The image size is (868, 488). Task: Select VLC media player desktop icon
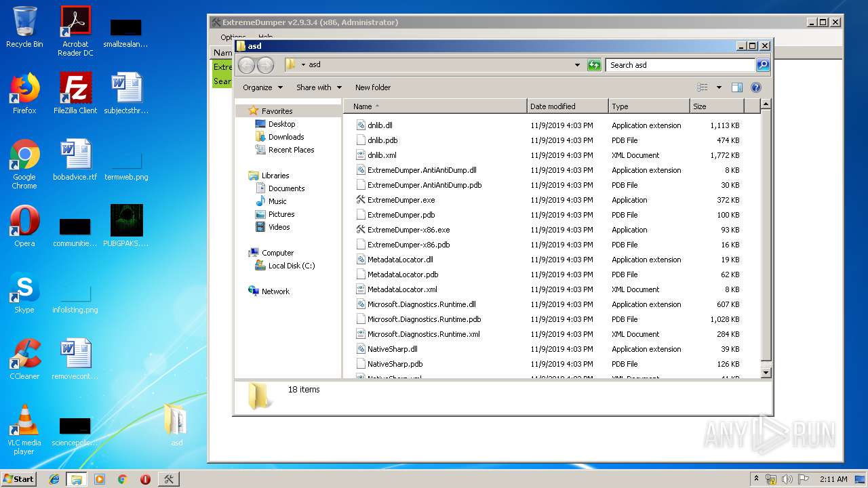[x=24, y=430]
